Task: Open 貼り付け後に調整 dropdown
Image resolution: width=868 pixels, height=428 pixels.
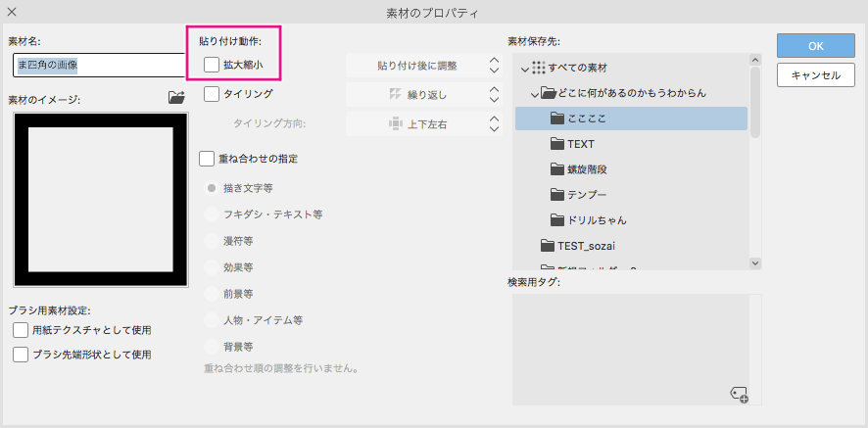Action: [424, 66]
